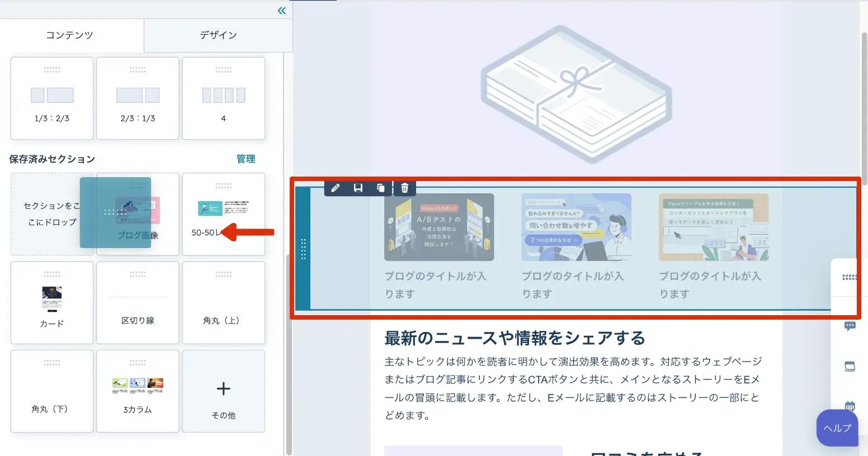Click the sidebar vertical scrollbar

289,355
